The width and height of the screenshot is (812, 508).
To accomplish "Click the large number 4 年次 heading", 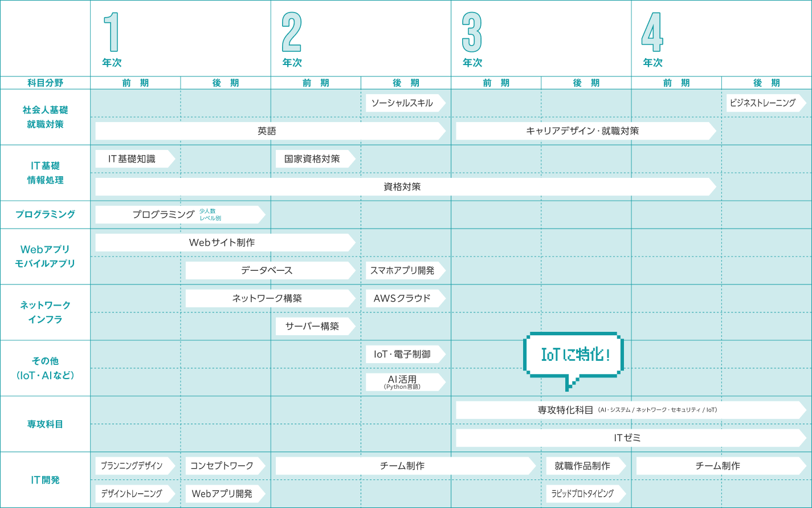I will [x=652, y=39].
